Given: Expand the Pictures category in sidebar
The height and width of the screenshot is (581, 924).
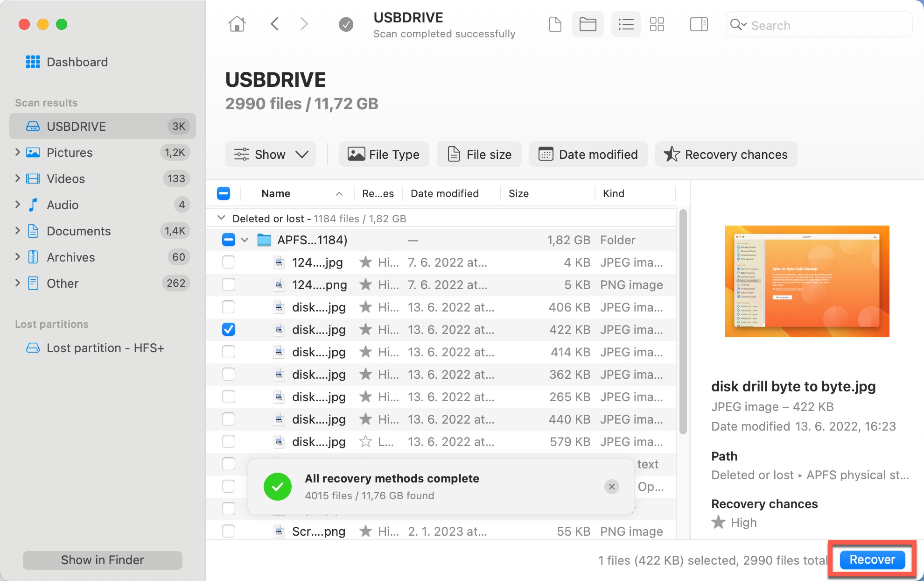Looking at the screenshot, I should point(17,152).
